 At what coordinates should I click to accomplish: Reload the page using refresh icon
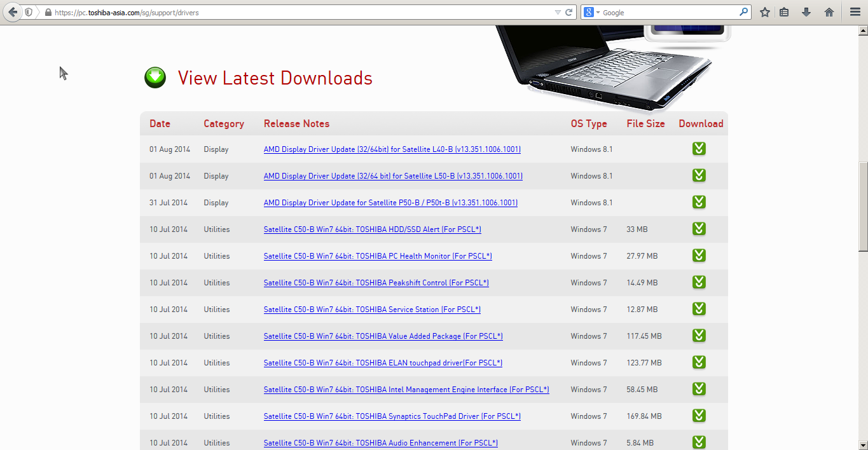coord(569,12)
